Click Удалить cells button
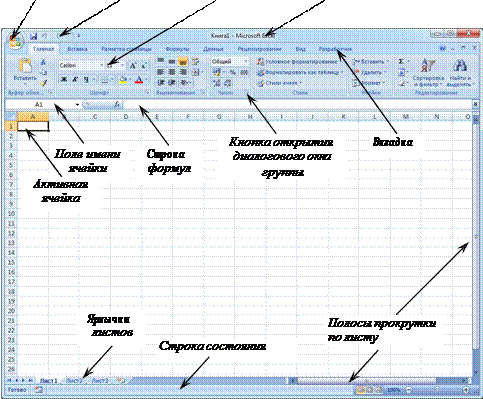 pyautogui.click(x=370, y=72)
